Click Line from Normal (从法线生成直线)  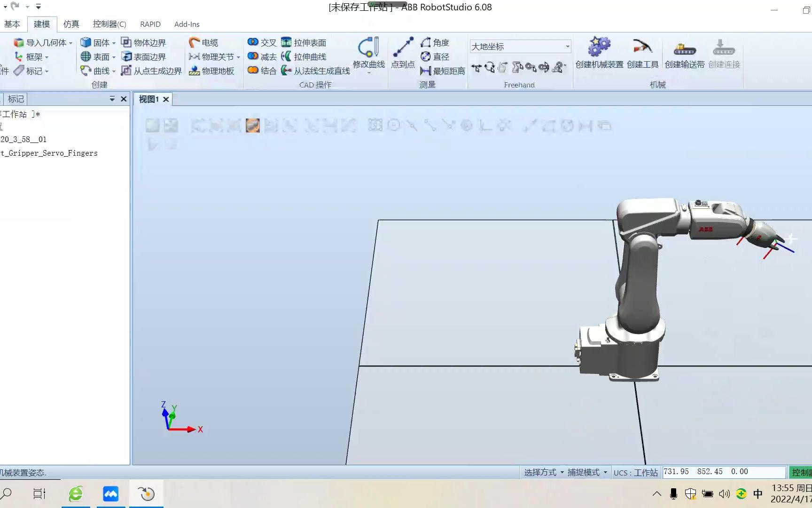[315, 71]
